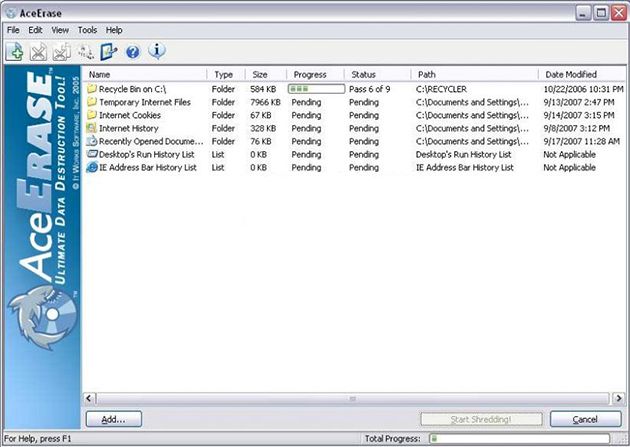Click the blue question mark Help icon
630x447 pixels.
(x=133, y=52)
